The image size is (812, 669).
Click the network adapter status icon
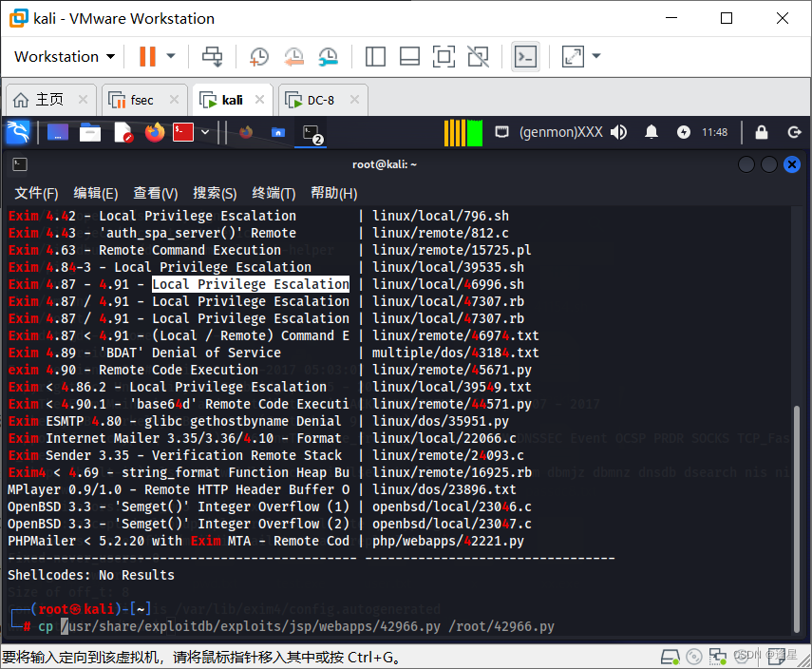(718, 657)
